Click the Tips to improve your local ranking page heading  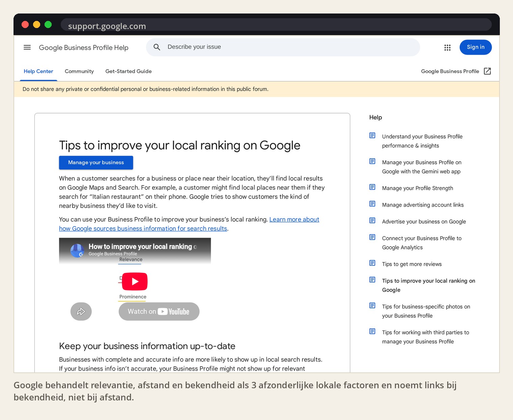180,146
